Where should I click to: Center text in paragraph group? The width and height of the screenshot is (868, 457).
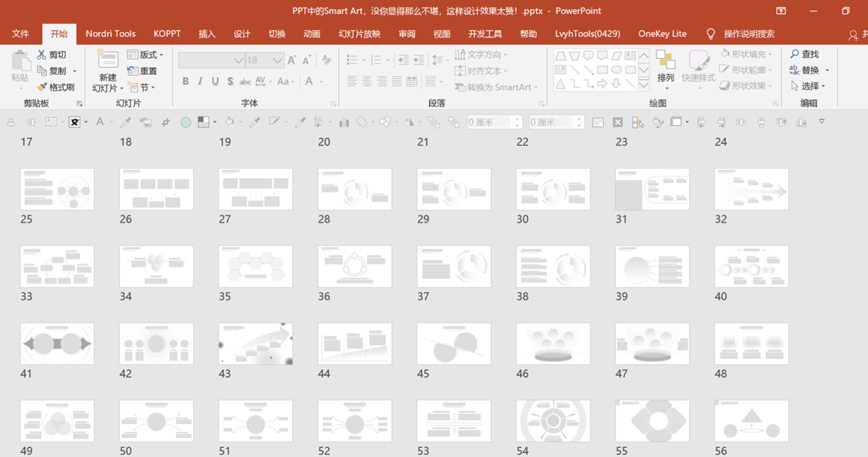click(x=367, y=82)
